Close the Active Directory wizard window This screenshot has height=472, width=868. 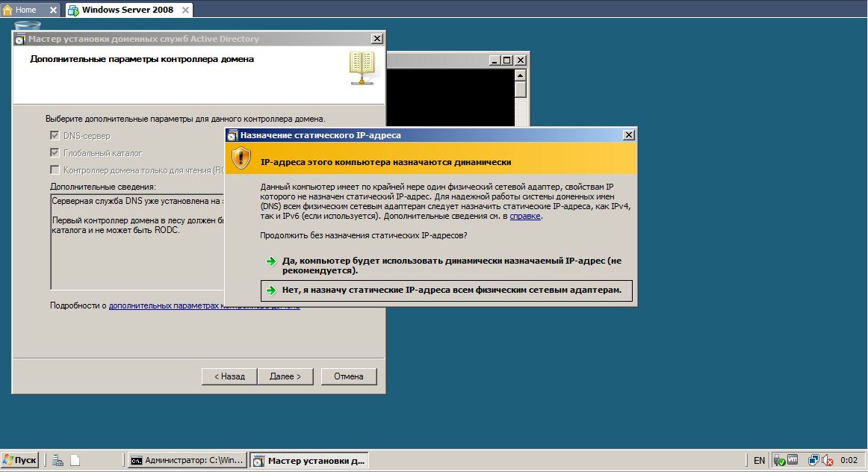[x=377, y=39]
